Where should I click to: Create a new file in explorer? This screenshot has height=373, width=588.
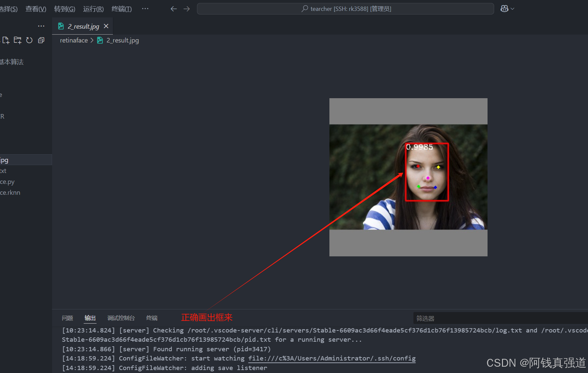[6, 40]
